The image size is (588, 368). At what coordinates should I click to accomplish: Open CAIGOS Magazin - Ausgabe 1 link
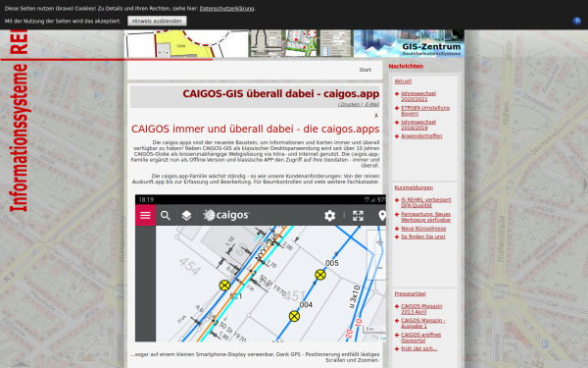[423, 323]
